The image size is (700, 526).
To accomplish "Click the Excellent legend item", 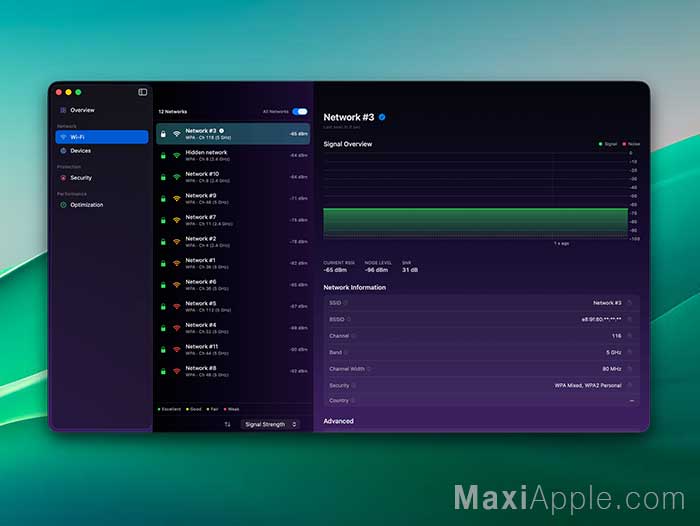I will 170,409.
